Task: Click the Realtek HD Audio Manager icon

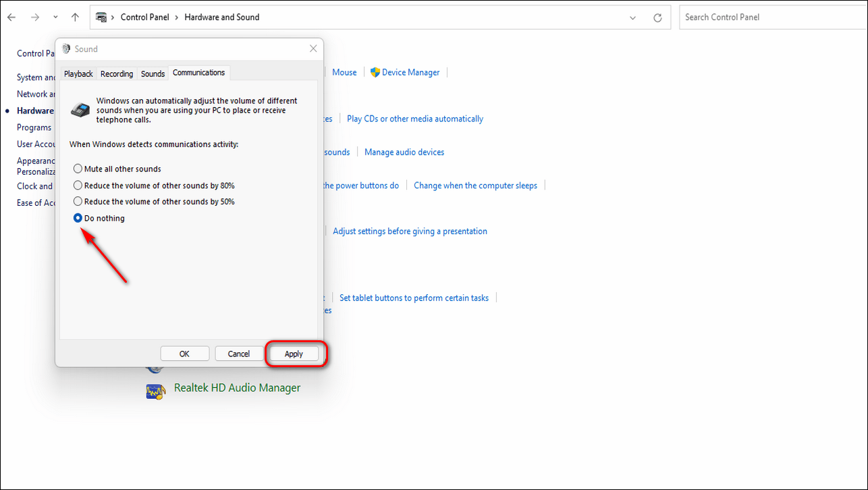Action: point(156,391)
